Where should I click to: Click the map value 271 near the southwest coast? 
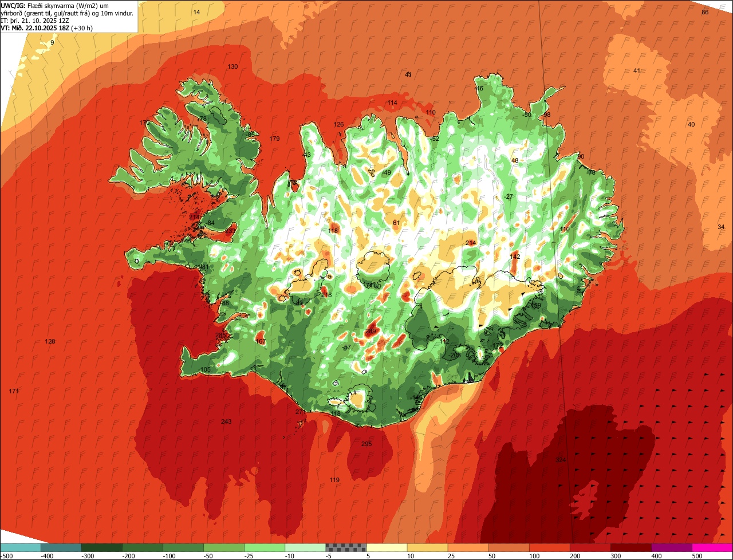pyautogui.click(x=301, y=412)
